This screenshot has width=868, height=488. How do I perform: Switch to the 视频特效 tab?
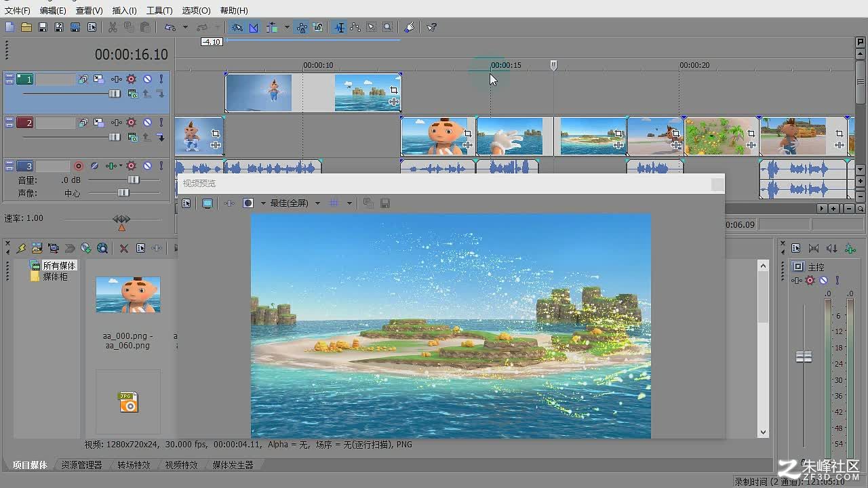[x=181, y=465]
